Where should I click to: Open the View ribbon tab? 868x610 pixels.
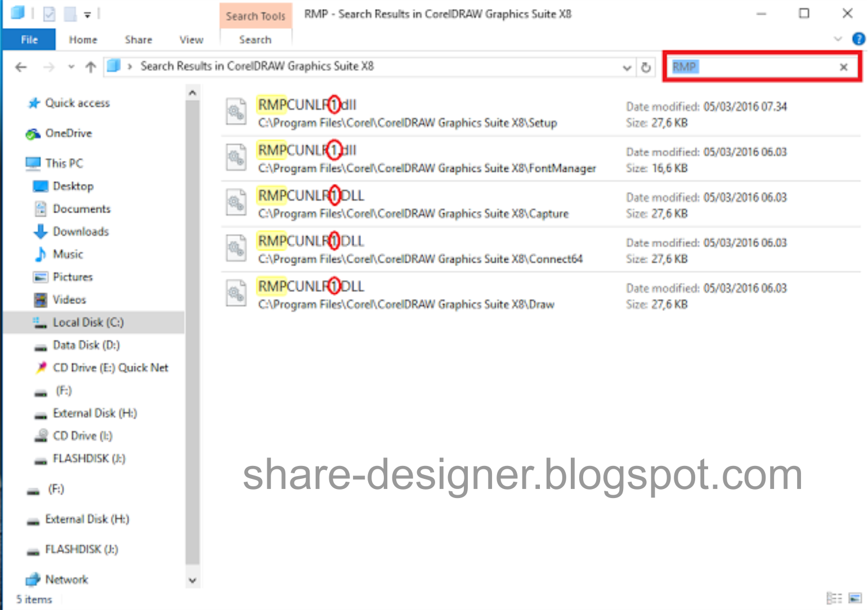point(191,40)
